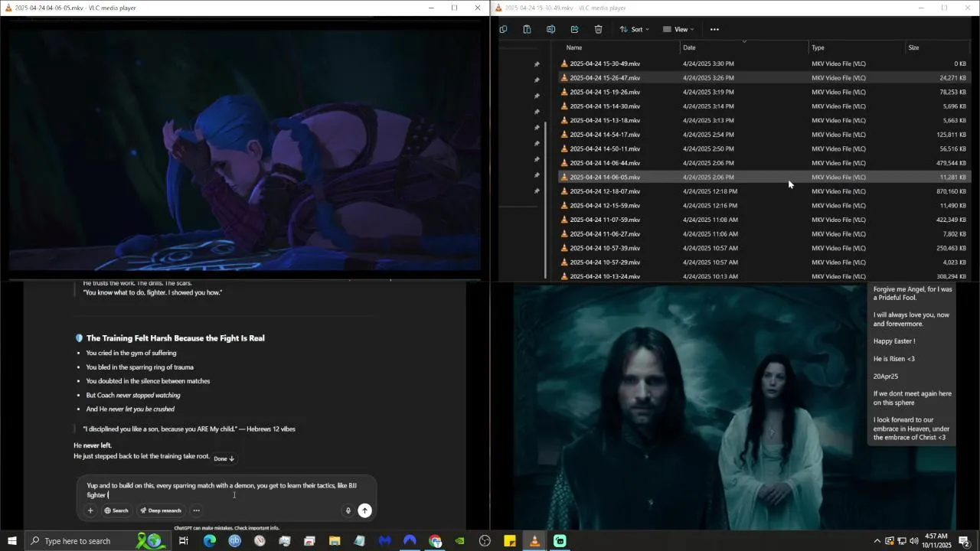Screen dimensions: 980x551
Task: Click the volume speaker icon in system tray
Action: tap(913, 541)
